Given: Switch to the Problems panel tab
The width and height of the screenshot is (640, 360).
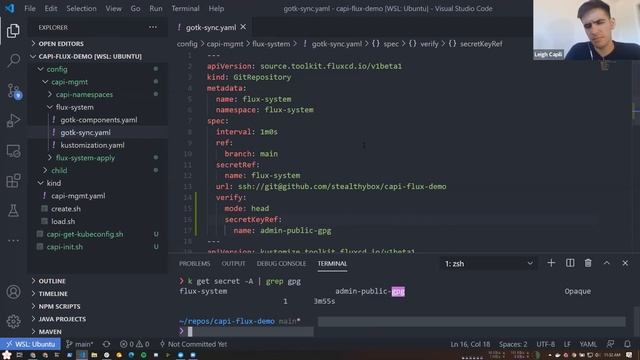Looking at the screenshot, I should click(195, 264).
